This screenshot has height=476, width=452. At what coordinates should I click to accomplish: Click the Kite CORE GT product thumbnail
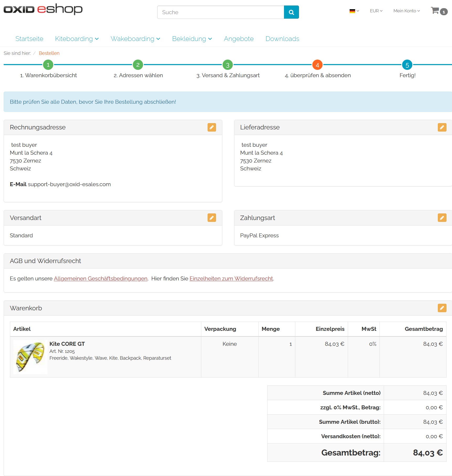click(x=30, y=357)
